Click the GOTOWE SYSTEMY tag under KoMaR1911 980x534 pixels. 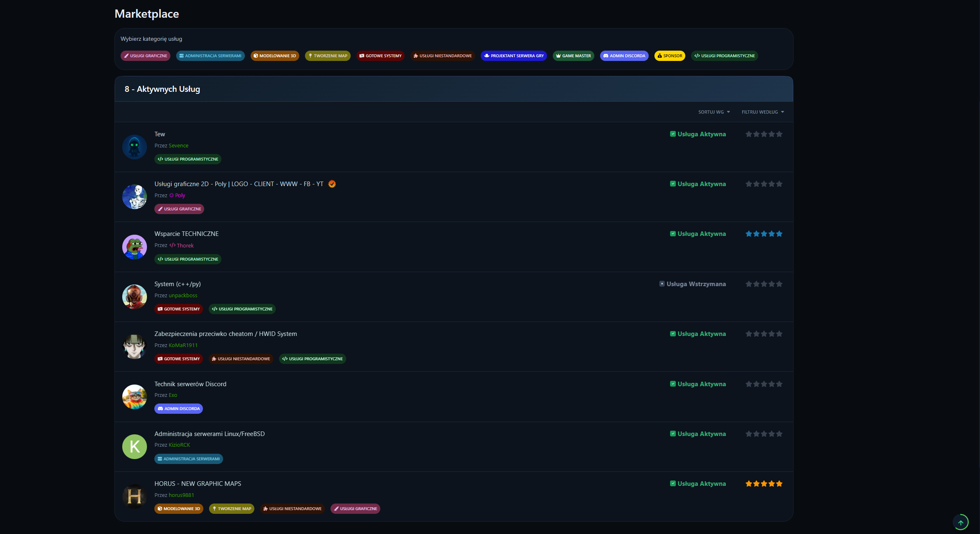point(179,359)
